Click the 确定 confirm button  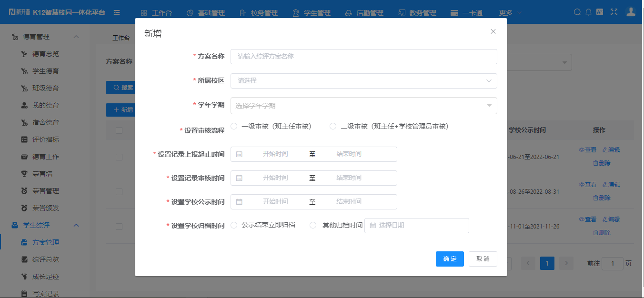(449, 259)
